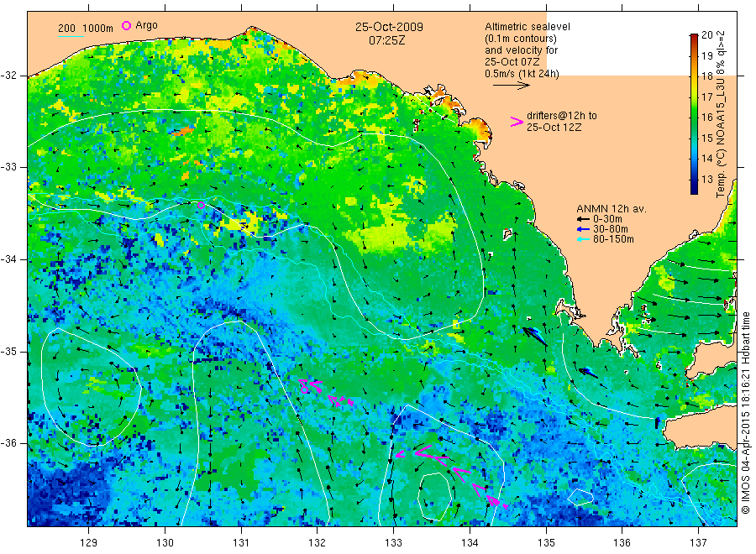The height and width of the screenshot is (554, 756).
Task: Click the drifters@12h to label
Action: (562, 116)
